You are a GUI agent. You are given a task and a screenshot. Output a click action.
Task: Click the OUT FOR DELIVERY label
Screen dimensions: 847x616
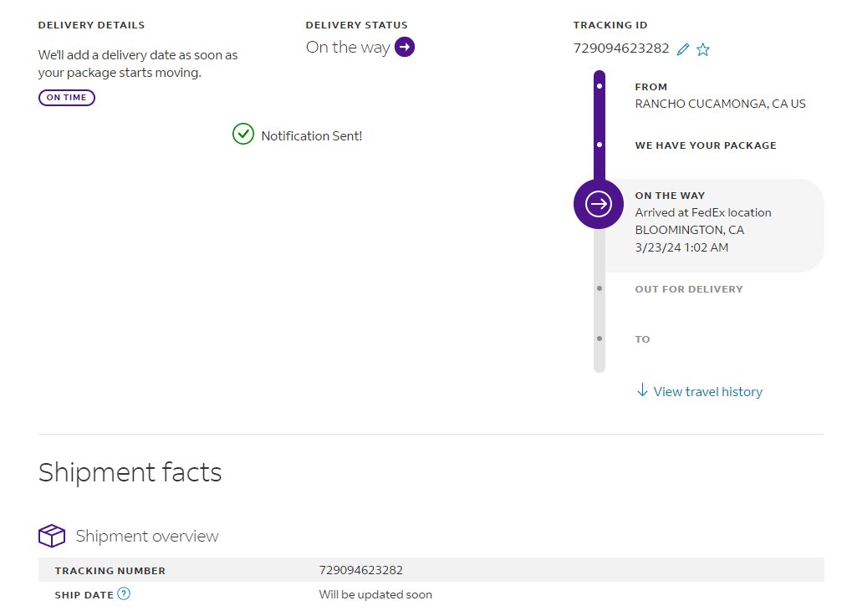click(x=689, y=289)
